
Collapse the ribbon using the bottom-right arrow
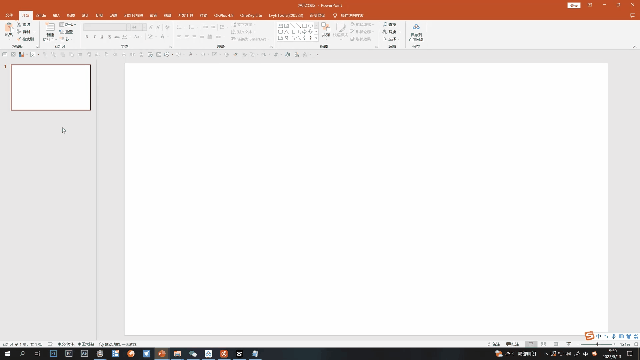click(634, 47)
